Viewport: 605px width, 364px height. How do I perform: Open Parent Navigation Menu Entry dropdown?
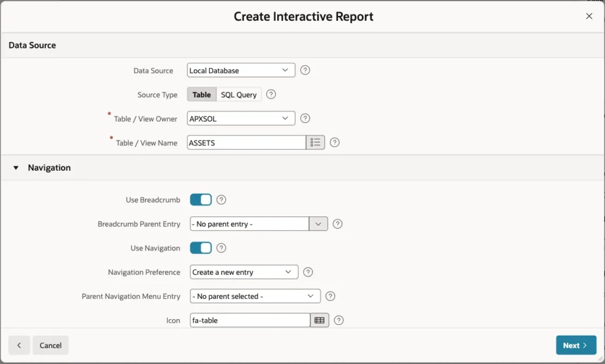point(255,296)
